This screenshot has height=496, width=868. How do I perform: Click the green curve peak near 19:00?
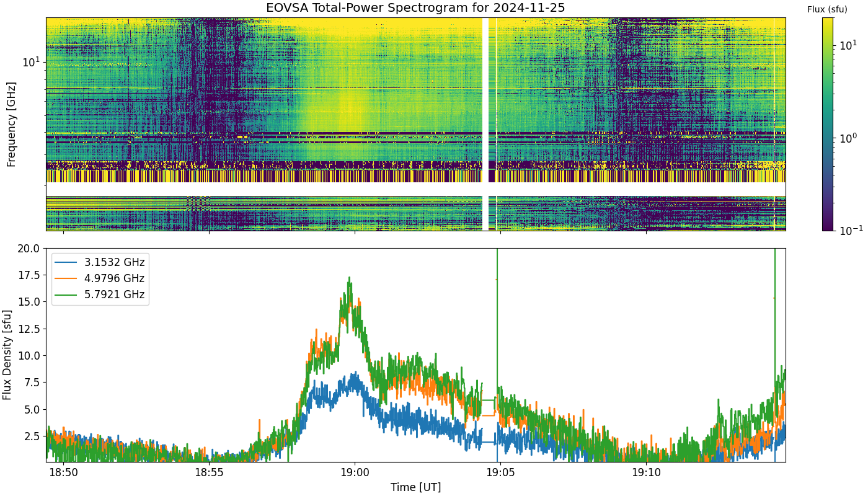(x=350, y=278)
